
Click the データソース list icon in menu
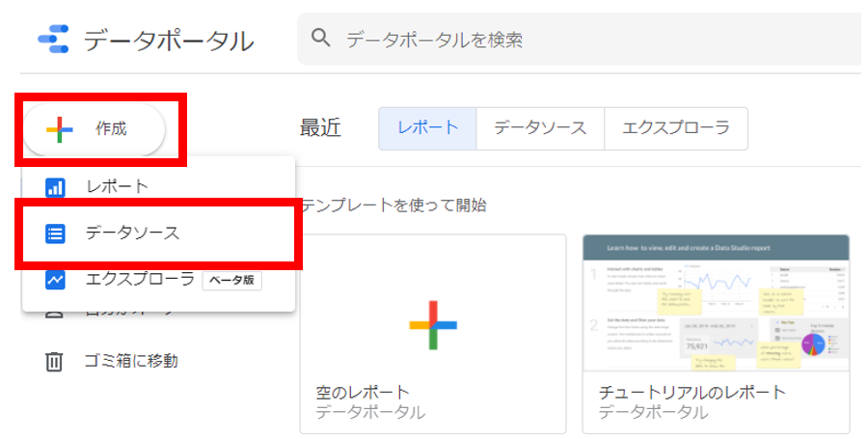[x=55, y=233]
